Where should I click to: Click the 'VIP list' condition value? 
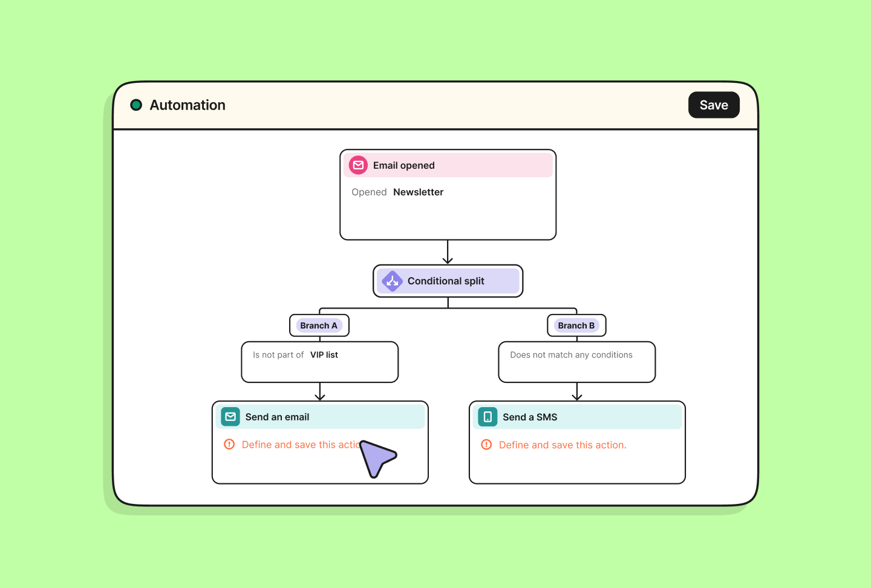[x=324, y=355]
